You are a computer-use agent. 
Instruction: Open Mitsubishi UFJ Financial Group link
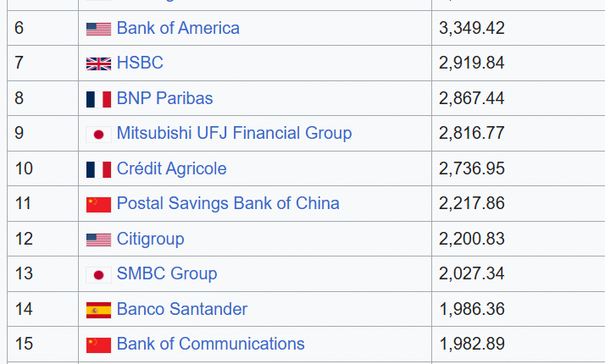pyautogui.click(x=234, y=133)
